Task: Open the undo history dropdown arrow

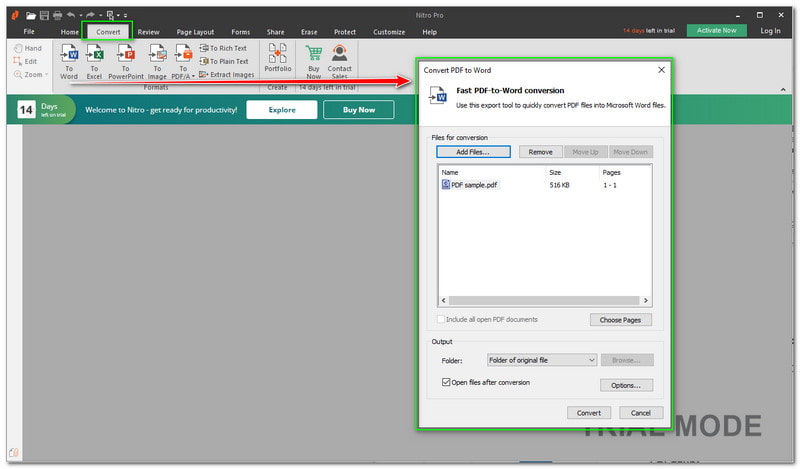Action: tap(81, 15)
